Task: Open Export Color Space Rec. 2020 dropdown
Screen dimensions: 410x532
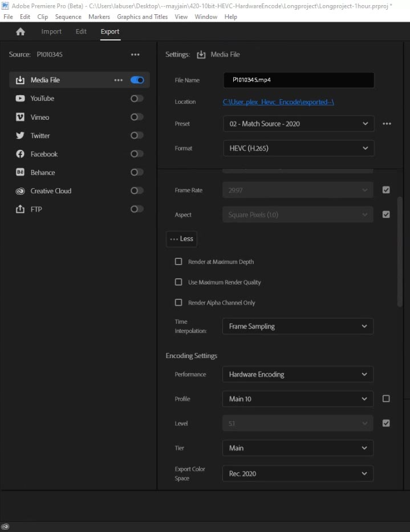Action: point(298,474)
